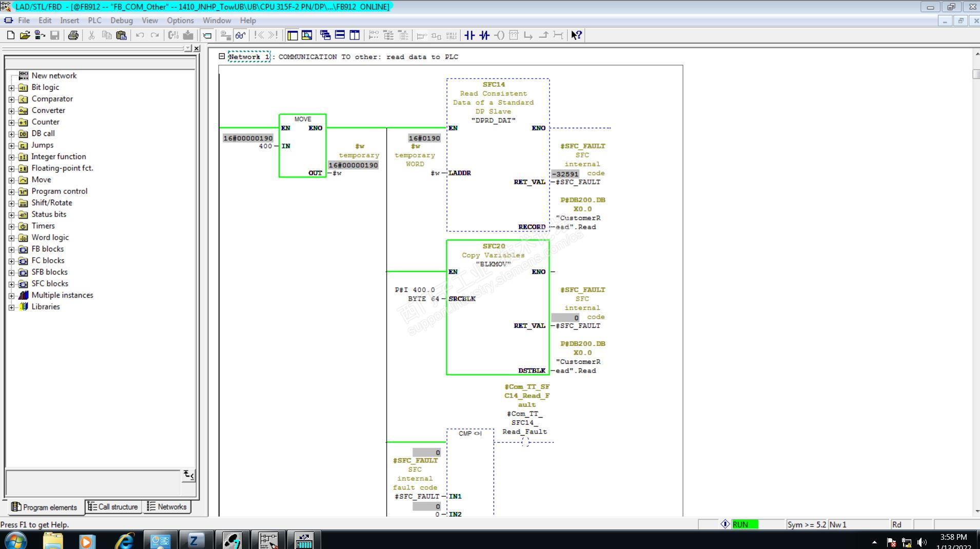Select Program control in the tree
The width and height of the screenshot is (980, 549).
pos(60,191)
